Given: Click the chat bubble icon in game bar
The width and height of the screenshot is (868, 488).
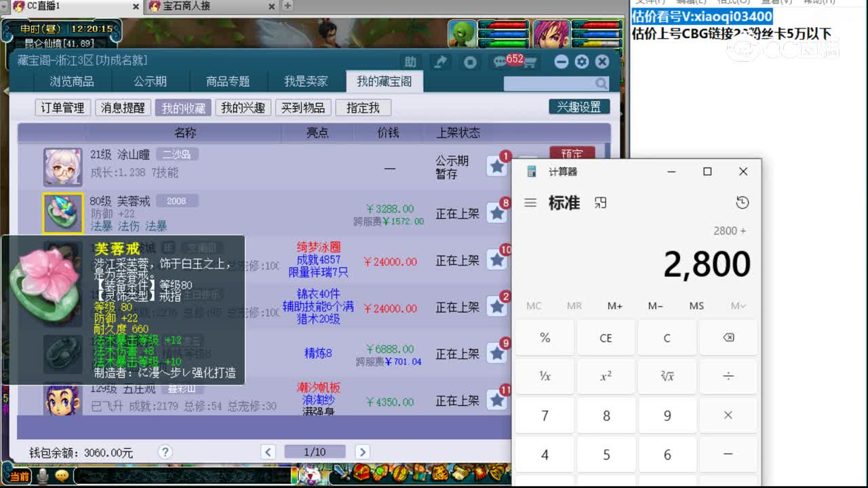Looking at the screenshot, I should [62, 476].
